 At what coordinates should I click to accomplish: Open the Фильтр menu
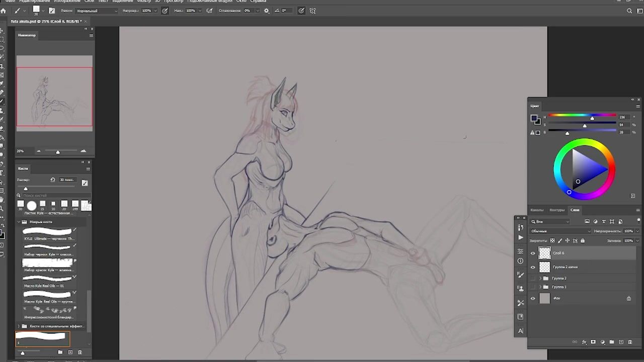(x=143, y=2)
